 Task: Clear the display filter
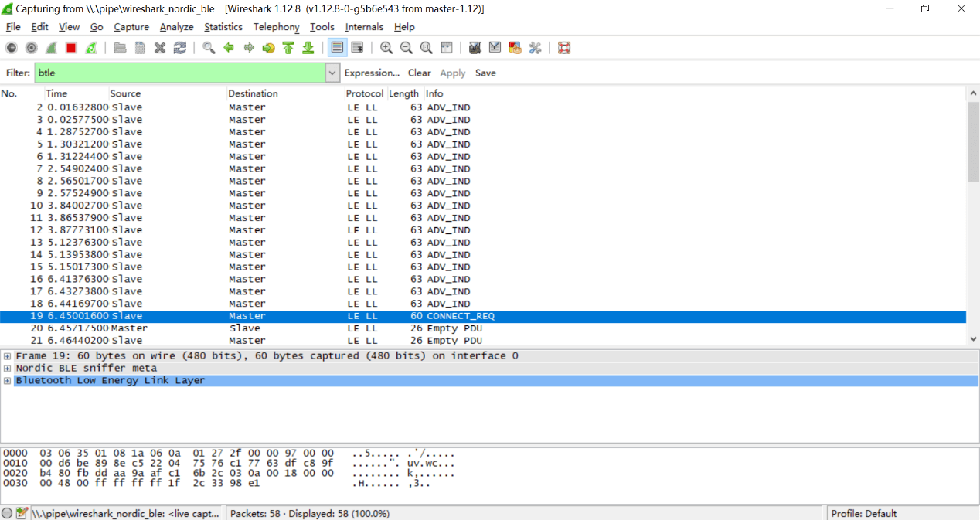(x=419, y=73)
